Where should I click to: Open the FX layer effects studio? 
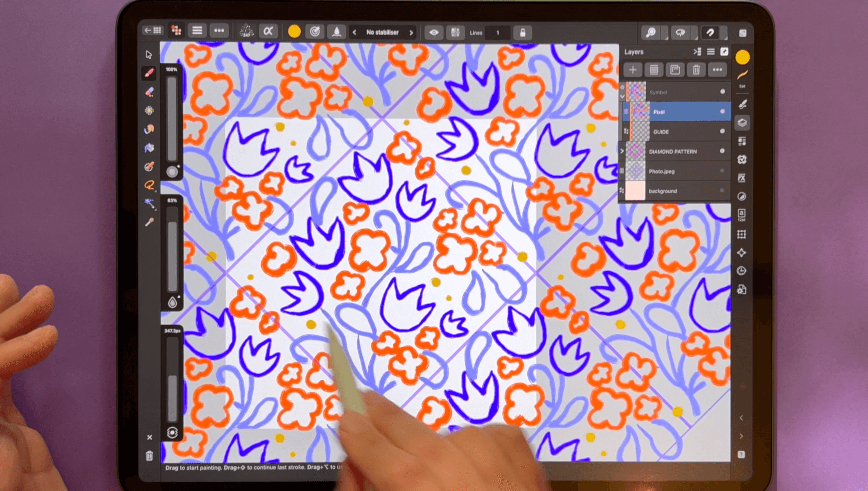point(742,178)
